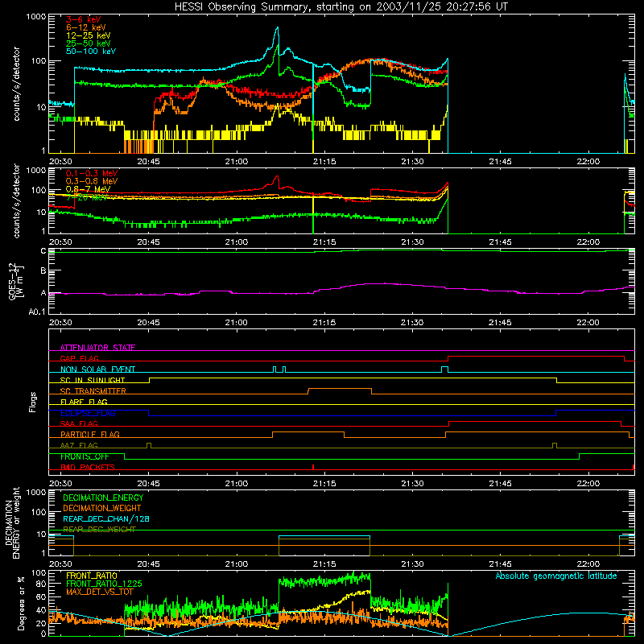Click the B tick label on GOES axis
This screenshot has height=644, width=644.
43,271
